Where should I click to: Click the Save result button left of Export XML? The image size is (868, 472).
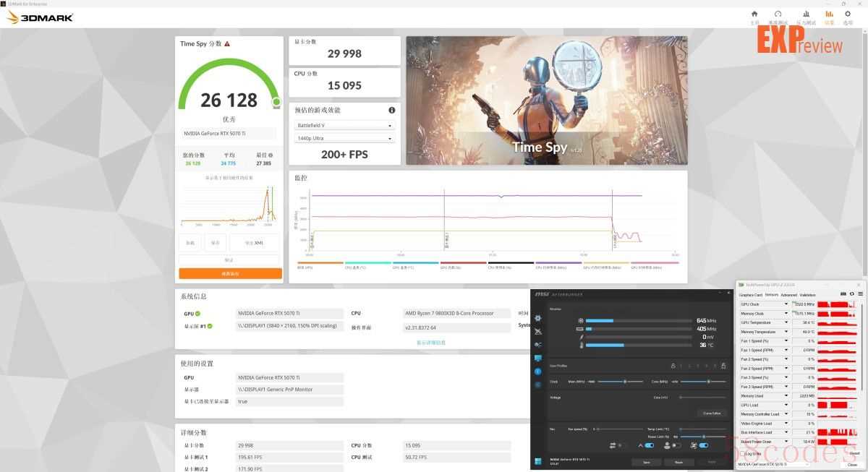[216, 242]
